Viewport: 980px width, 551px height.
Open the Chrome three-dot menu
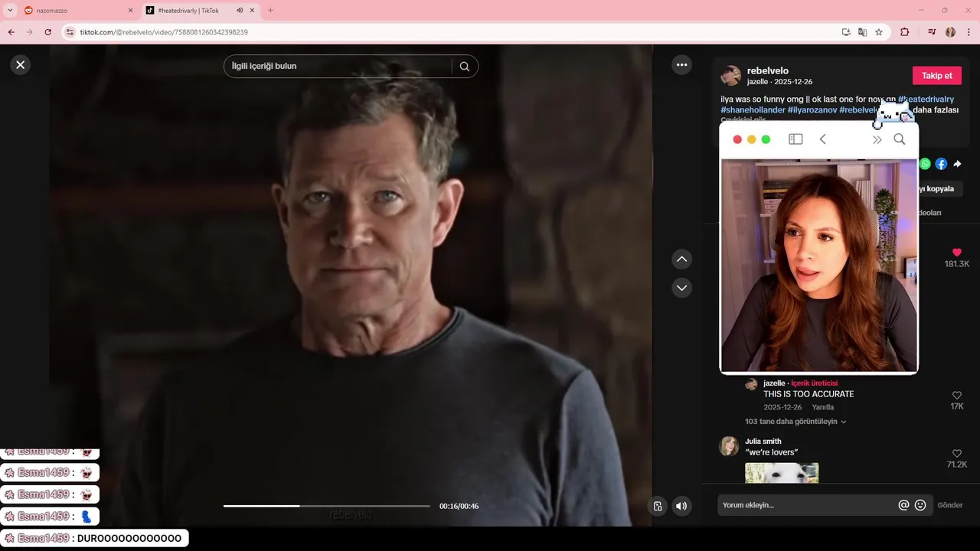(969, 32)
